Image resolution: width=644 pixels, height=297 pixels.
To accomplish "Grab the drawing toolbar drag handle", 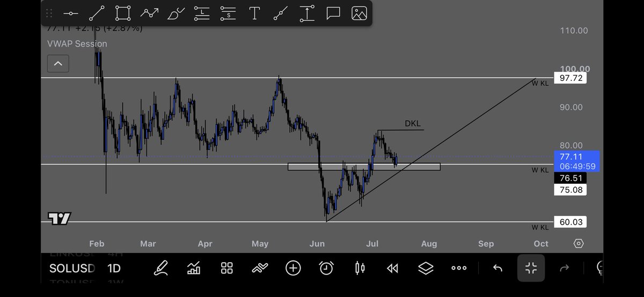I will point(49,13).
